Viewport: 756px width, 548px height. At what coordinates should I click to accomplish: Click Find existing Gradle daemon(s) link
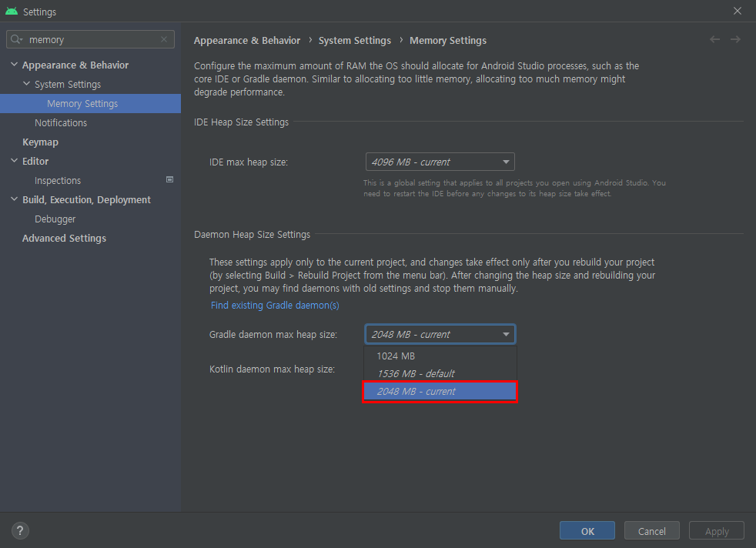275,305
